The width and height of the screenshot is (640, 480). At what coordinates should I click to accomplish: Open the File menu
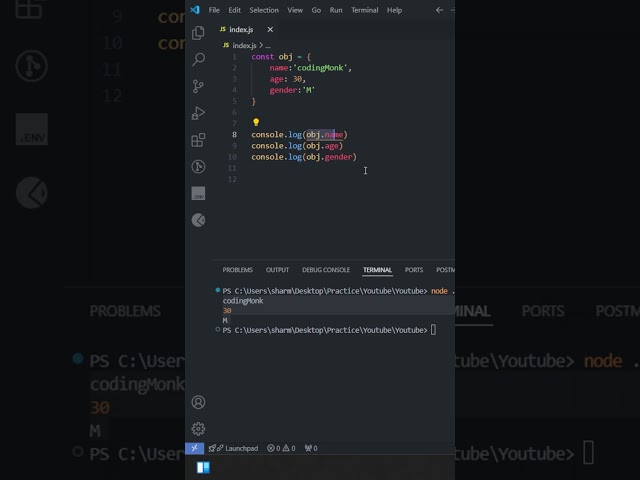tap(214, 10)
